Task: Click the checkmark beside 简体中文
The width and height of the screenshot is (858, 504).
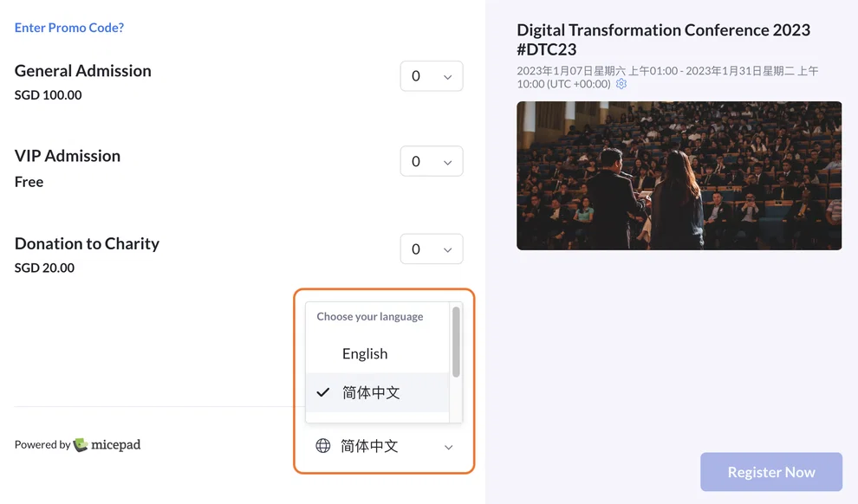Action: [x=323, y=392]
